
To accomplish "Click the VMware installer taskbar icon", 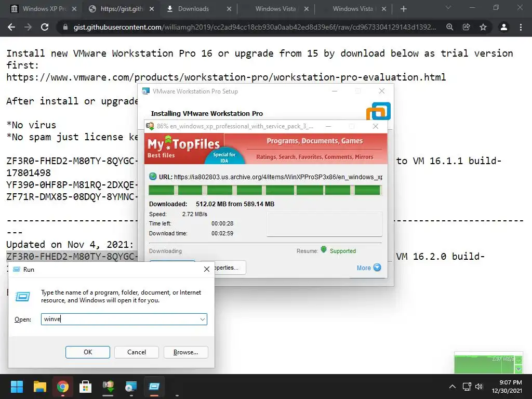I will click(x=131, y=387).
